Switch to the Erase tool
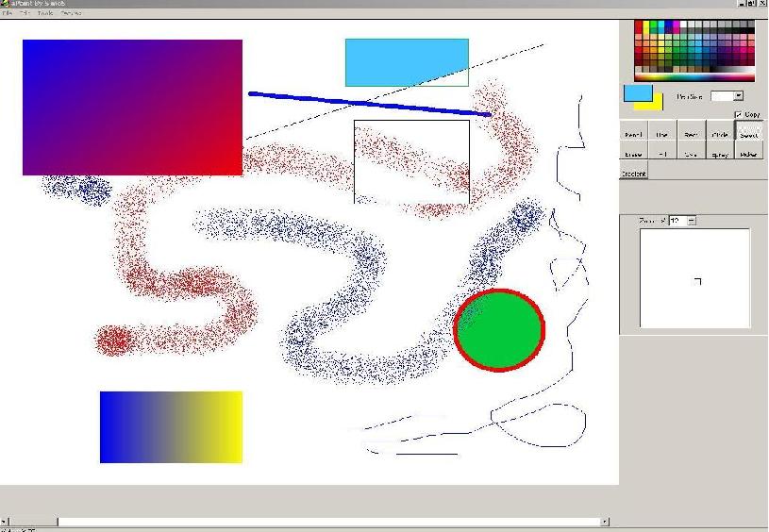Image resolution: width=769 pixels, height=532 pixels. [633, 154]
